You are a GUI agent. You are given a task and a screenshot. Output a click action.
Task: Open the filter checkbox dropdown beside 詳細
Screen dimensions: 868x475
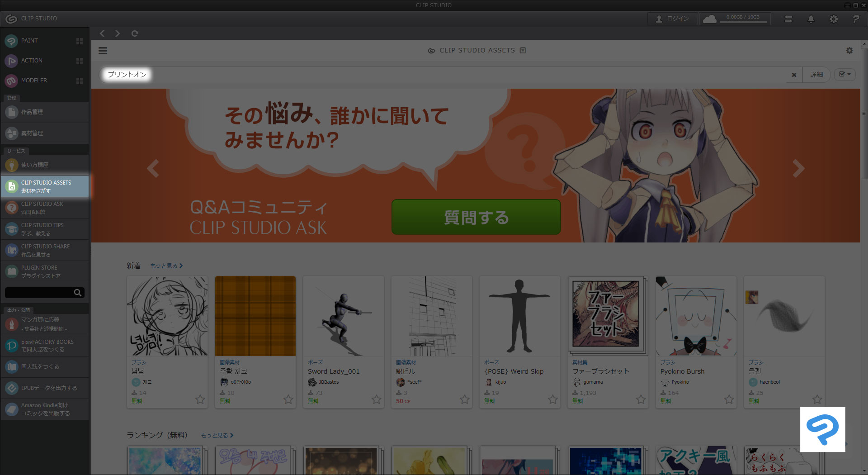[844, 75]
